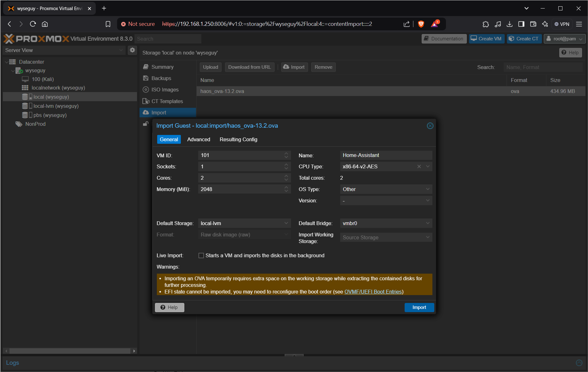The height and width of the screenshot is (372, 588).
Task: Open the browser hamburger menu
Action: (x=579, y=24)
